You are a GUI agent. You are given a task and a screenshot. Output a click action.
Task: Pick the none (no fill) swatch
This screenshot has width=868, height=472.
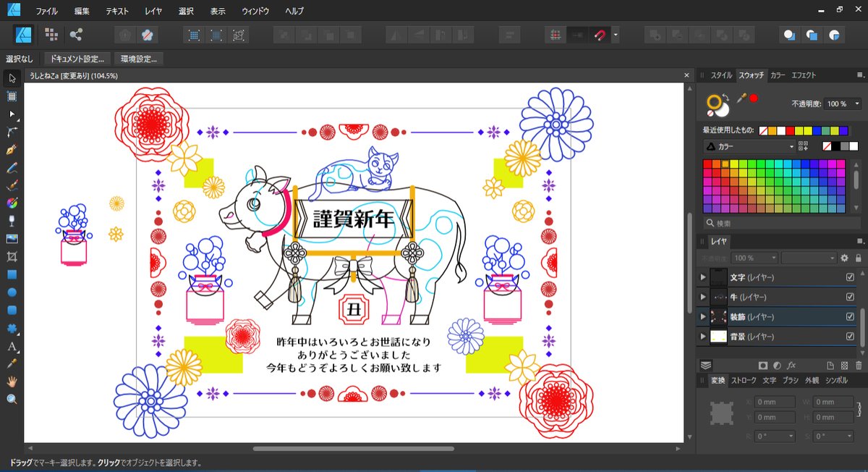pyautogui.click(x=827, y=146)
